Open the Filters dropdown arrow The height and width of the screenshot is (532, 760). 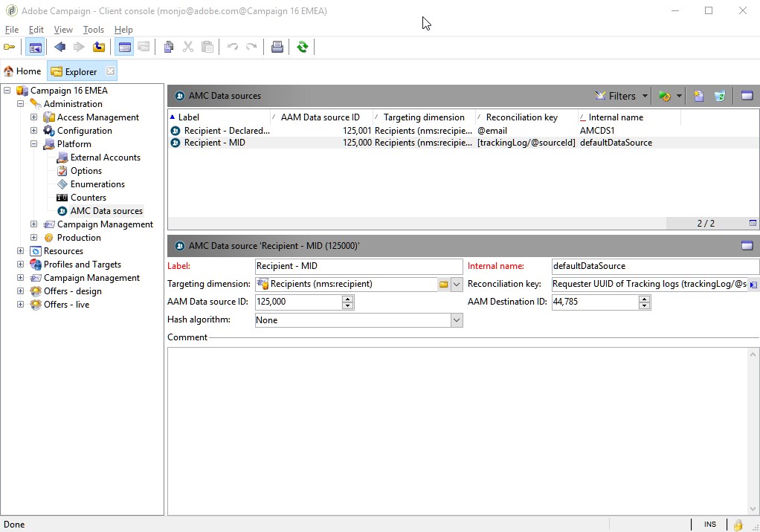[x=645, y=96]
